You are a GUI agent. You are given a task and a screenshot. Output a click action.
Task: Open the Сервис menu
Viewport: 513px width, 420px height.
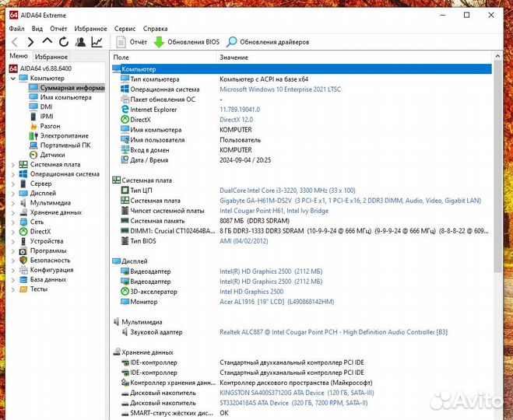point(125,29)
